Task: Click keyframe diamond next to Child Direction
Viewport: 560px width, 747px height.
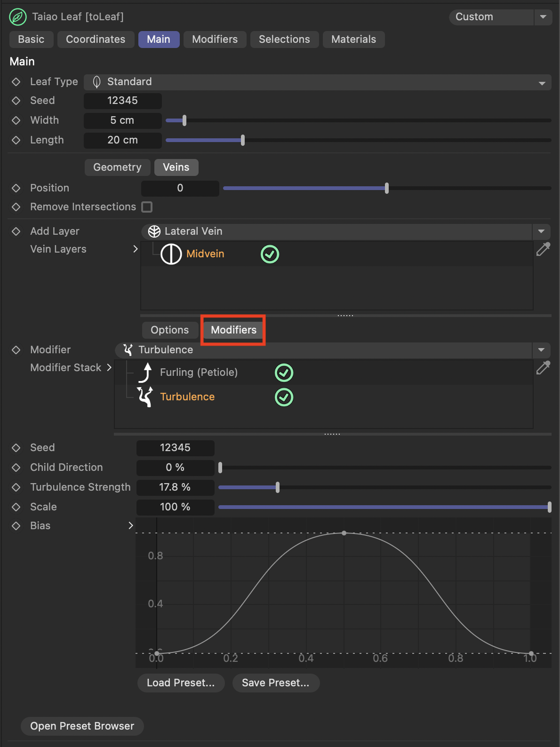Action: click(x=16, y=468)
